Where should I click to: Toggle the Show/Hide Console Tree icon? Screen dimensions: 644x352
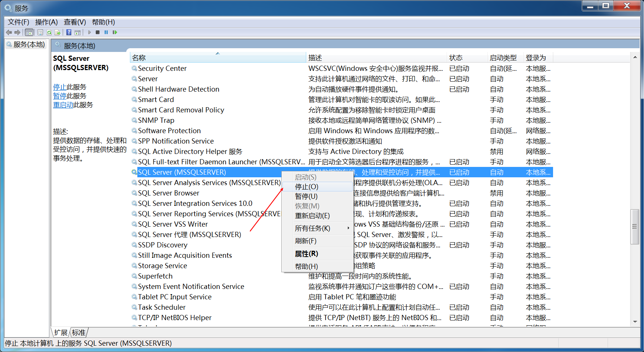coord(29,32)
